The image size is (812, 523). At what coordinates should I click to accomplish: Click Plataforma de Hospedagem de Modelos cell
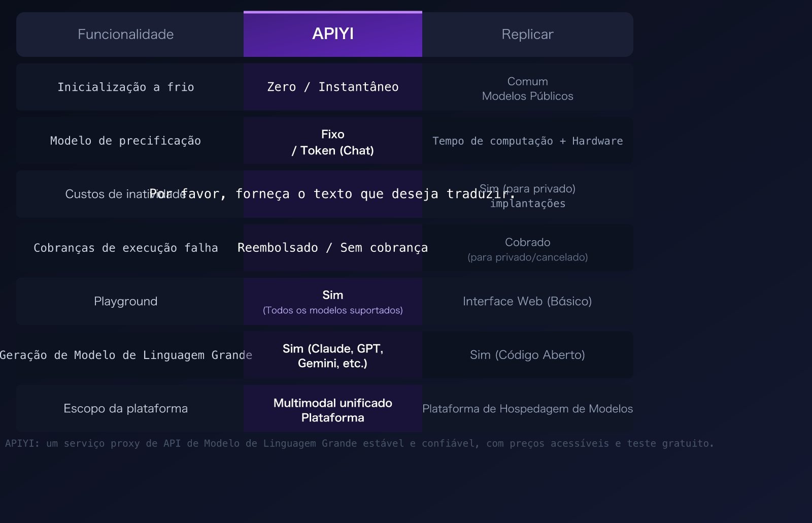pyautogui.click(x=527, y=408)
